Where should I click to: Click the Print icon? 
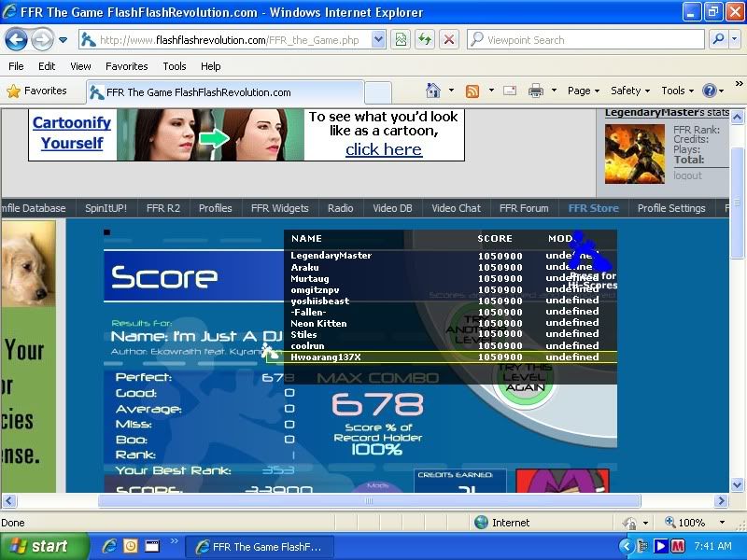coord(536,91)
